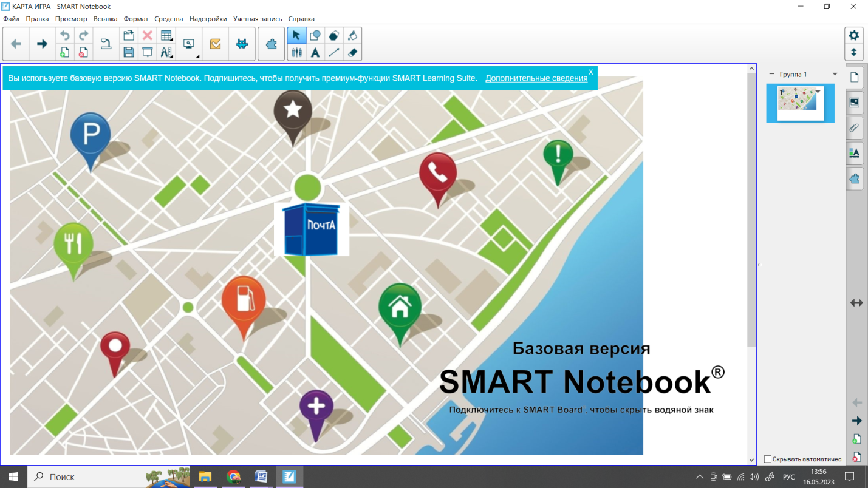
Task: Move the sidebar with the double-headed arrow
Action: 856,302
